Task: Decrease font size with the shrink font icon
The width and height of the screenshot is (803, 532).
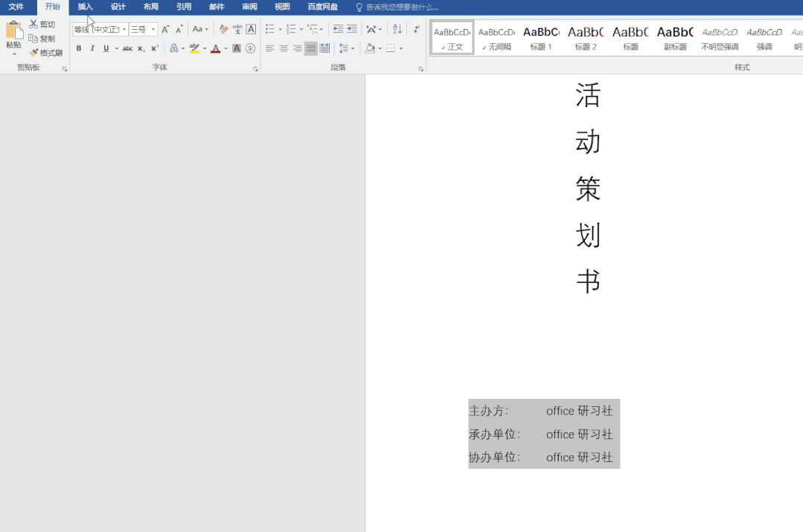Action: point(179,29)
